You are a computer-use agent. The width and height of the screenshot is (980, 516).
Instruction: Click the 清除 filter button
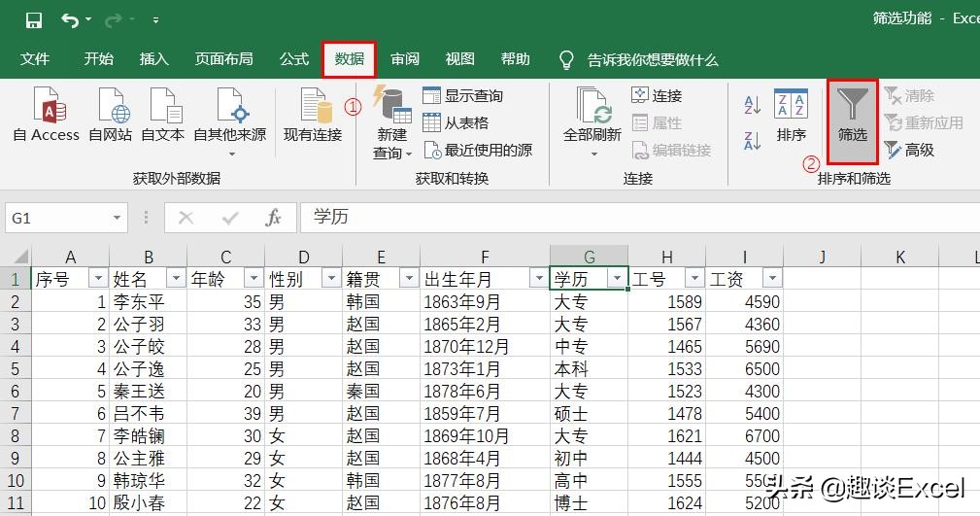coord(909,95)
